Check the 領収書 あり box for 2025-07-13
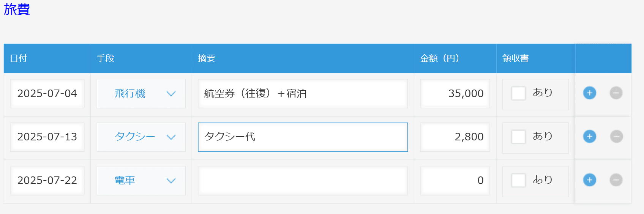Screen dimensions: 644x214 518,137
